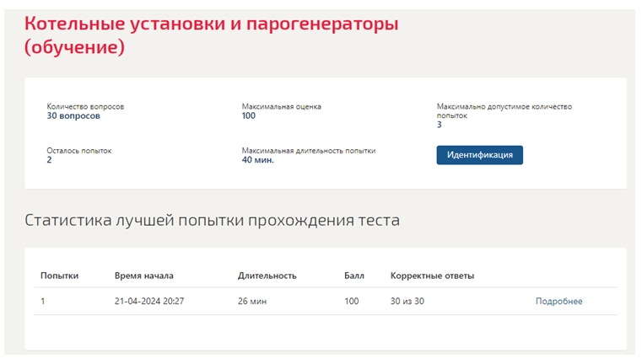Click the Корректные ответы column header
The image size is (642, 364).
433,276
